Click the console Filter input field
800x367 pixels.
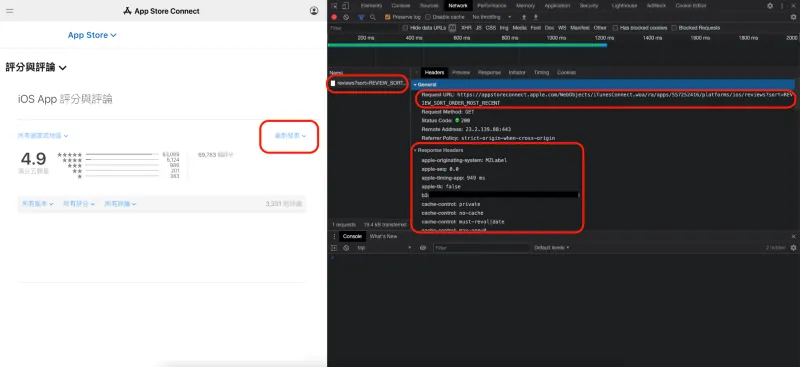tap(481, 248)
